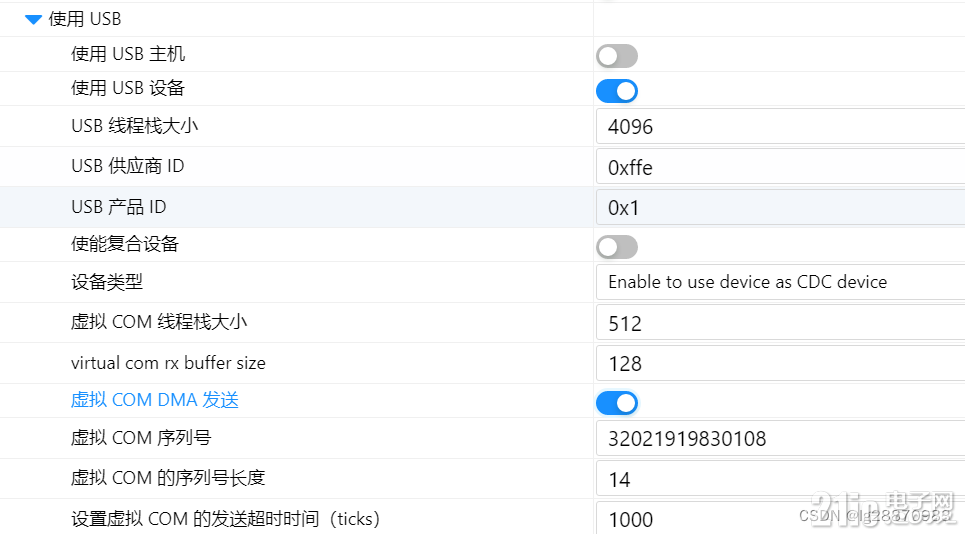This screenshot has width=965, height=534.
Task: Select the 使用 USB 设备 label
Action: click(x=128, y=88)
